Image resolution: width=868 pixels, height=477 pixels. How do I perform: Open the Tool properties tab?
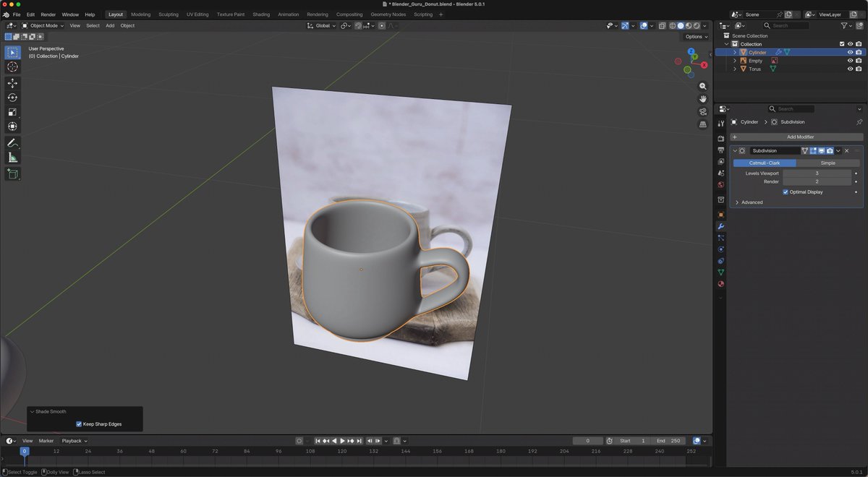click(720, 124)
